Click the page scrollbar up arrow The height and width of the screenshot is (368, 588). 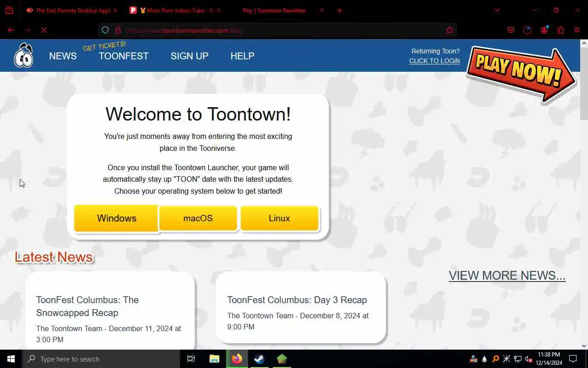pyautogui.click(x=584, y=43)
